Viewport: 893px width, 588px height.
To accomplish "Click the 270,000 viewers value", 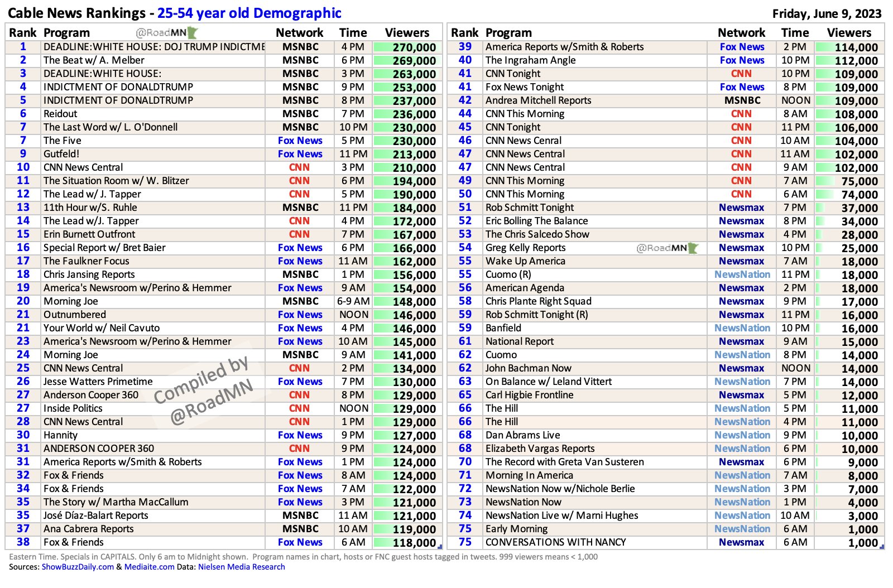I will click(414, 47).
